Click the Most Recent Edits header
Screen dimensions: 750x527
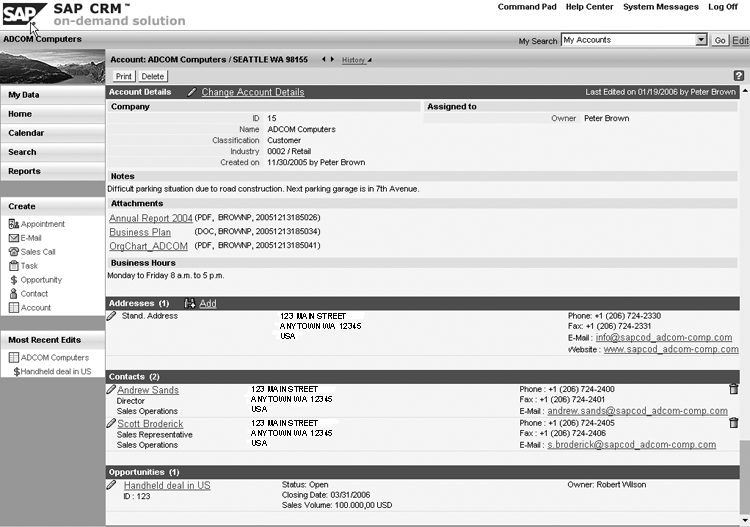53,340
